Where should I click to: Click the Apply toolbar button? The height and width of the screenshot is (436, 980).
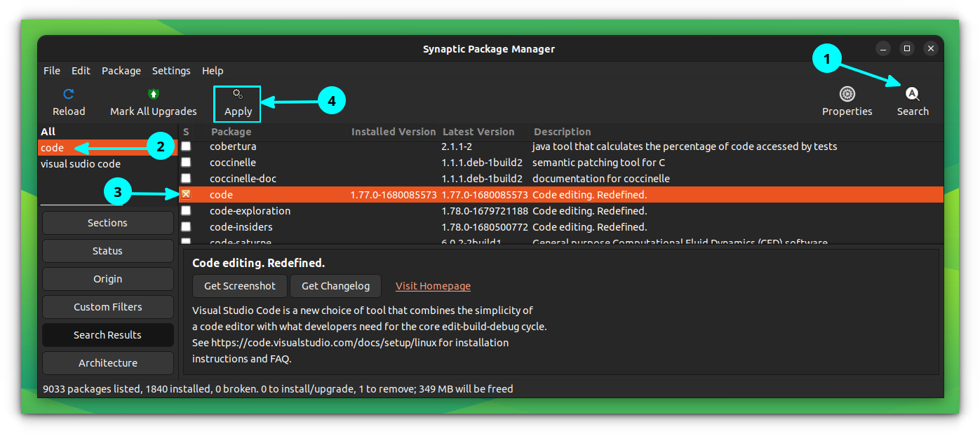click(238, 104)
